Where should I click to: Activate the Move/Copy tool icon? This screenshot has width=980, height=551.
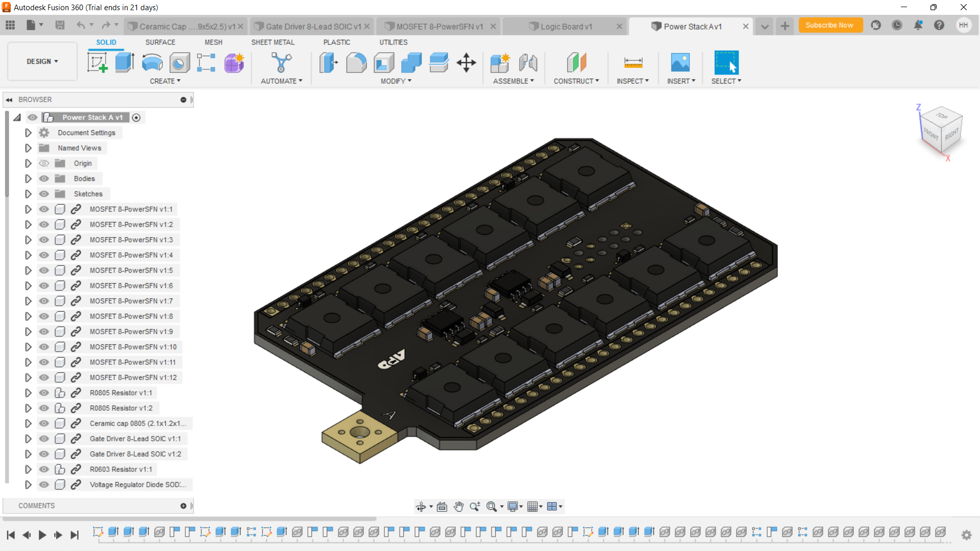click(466, 63)
